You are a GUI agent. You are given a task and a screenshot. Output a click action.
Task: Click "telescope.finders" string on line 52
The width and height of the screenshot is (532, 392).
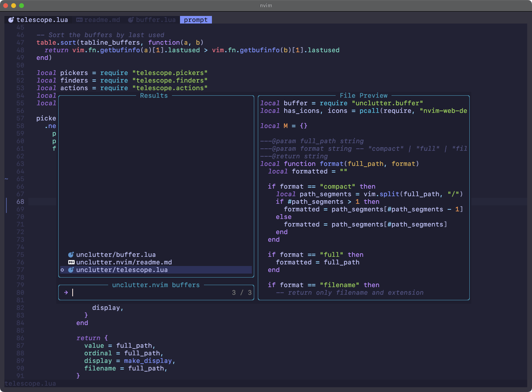pyautogui.click(x=170, y=81)
